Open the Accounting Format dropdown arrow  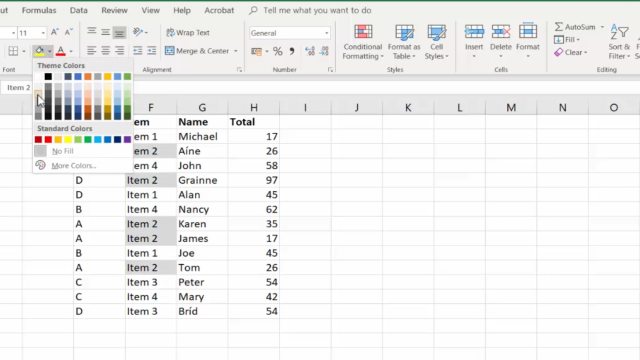tap(267, 51)
